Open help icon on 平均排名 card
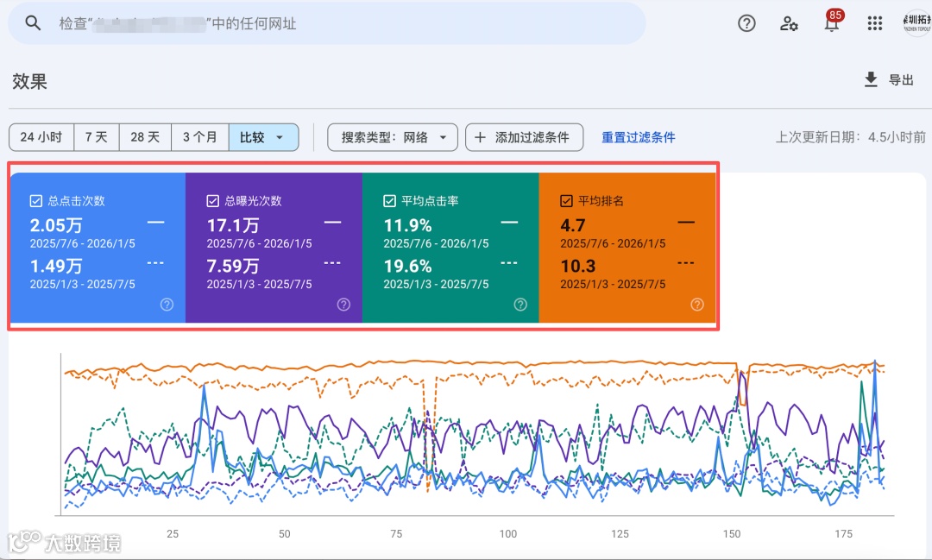Image resolution: width=932 pixels, height=560 pixels. click(x=697, y=305)
